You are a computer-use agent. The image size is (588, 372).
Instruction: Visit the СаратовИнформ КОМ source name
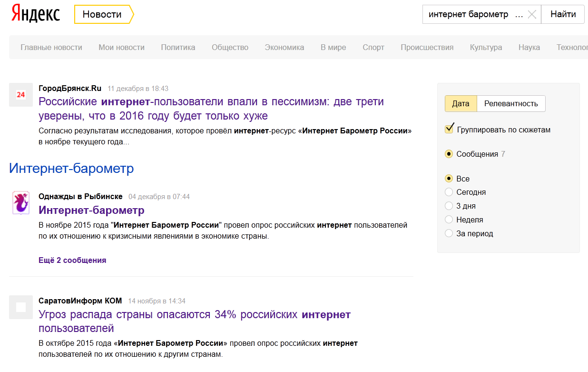click(80, 301)
